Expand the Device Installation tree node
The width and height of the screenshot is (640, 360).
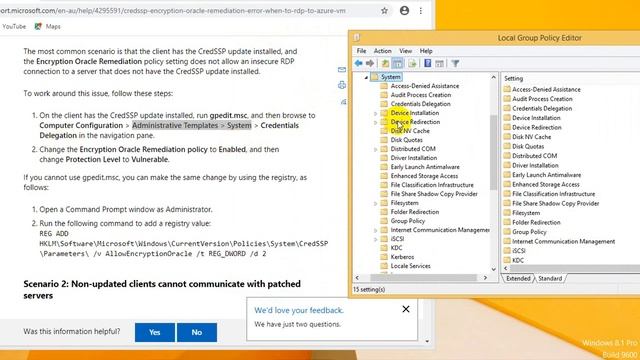tap(376, 113)
